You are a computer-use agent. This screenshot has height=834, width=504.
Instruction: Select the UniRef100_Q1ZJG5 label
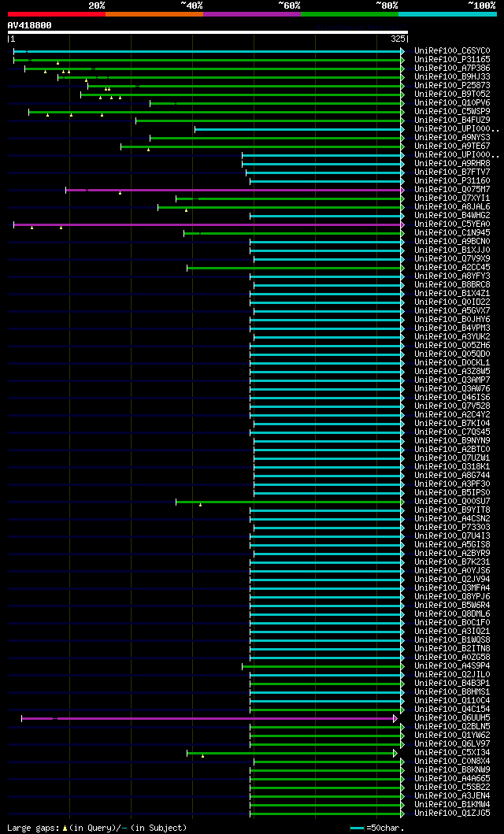[453, 814]
